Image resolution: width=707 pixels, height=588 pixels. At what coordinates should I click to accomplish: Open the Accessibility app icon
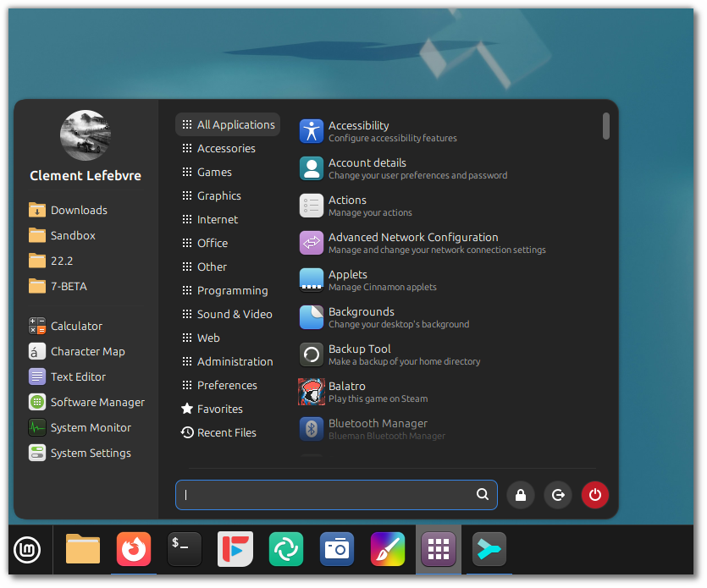312,131
